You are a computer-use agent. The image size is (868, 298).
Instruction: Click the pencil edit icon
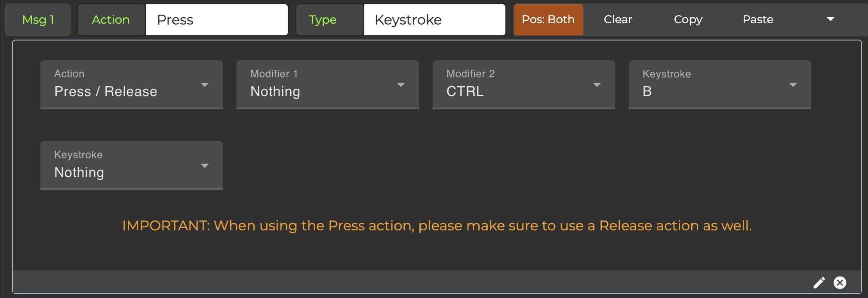point(819,282)
